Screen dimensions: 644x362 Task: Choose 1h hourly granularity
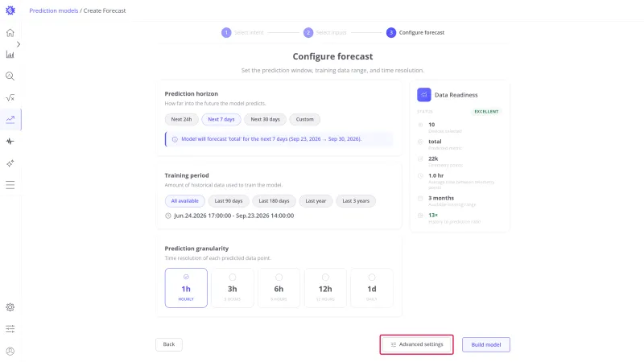(186, 288)
